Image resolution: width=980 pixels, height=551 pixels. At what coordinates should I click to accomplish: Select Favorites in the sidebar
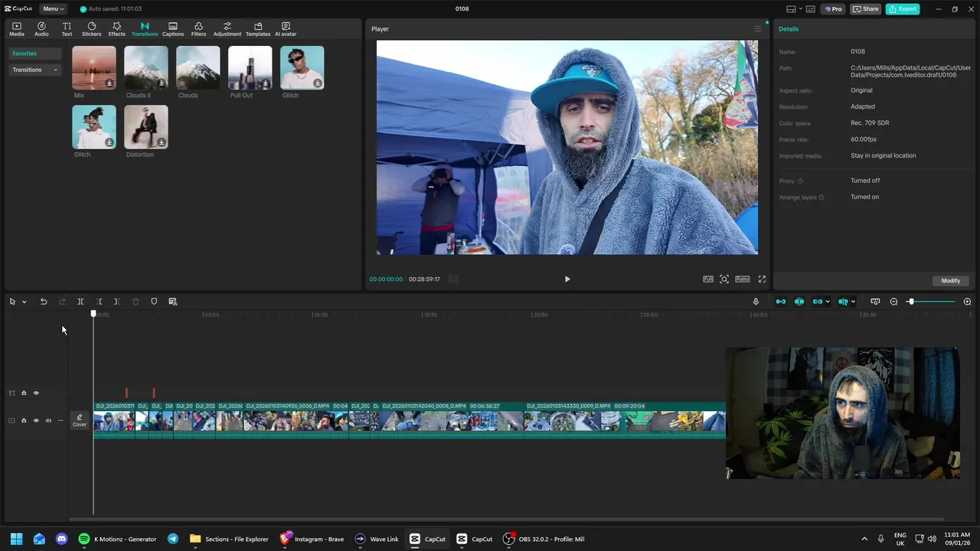34,54
